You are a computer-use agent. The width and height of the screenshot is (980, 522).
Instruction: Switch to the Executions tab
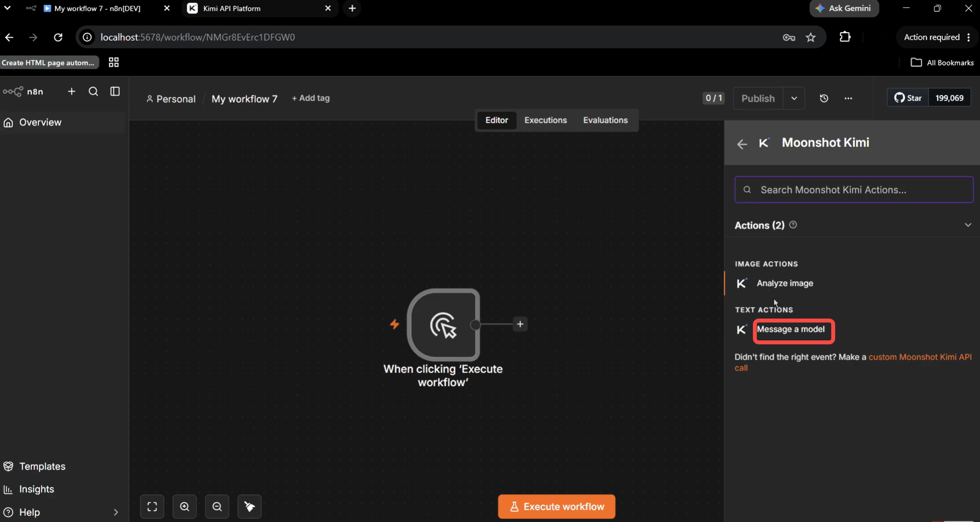point(546,120)
